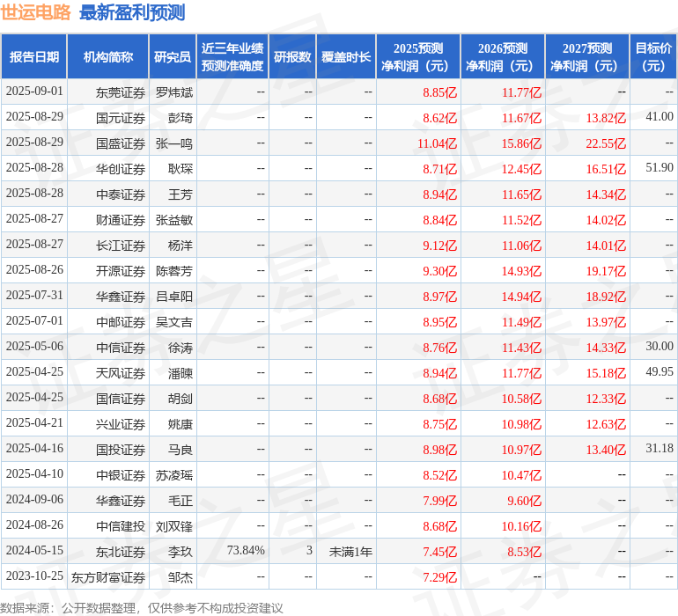
Task: Click the 51.90 target price cell
Action: (x=660, y=167)
